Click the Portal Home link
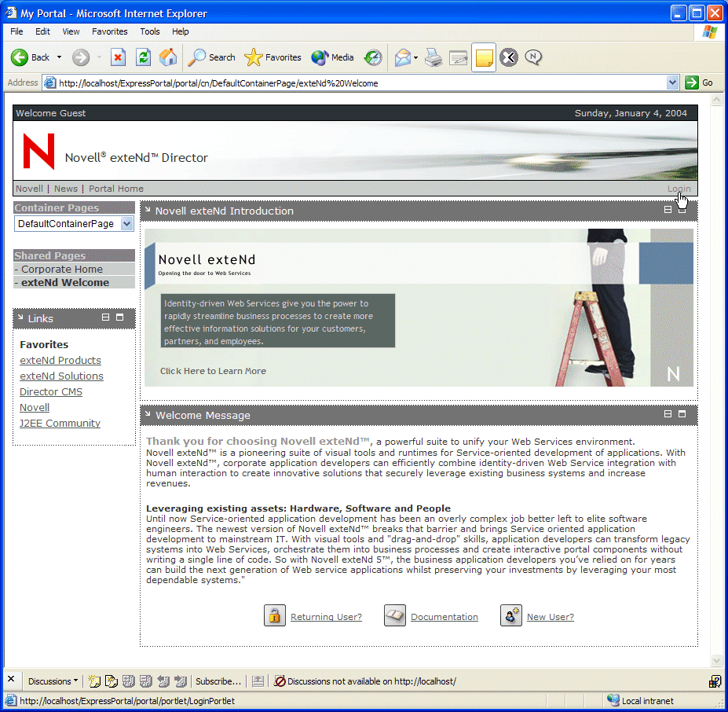The image size is (728, 712). [116, 189]
